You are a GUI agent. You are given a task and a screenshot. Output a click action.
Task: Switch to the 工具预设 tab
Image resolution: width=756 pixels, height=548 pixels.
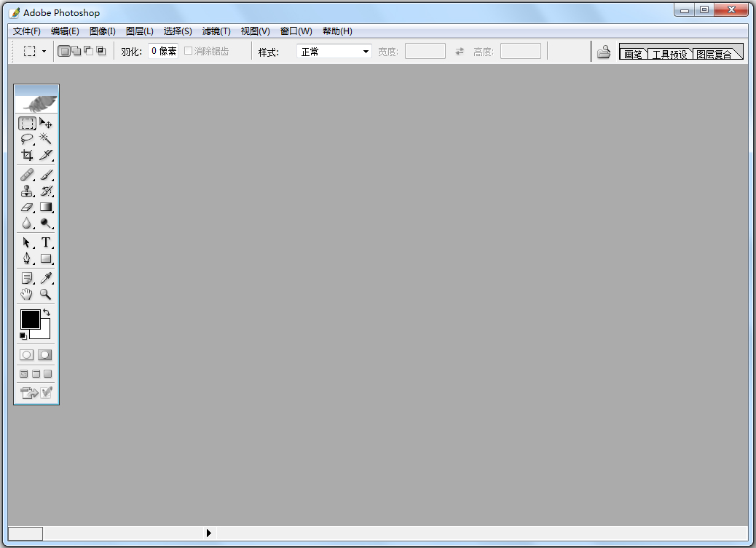(x=669, y=54)
